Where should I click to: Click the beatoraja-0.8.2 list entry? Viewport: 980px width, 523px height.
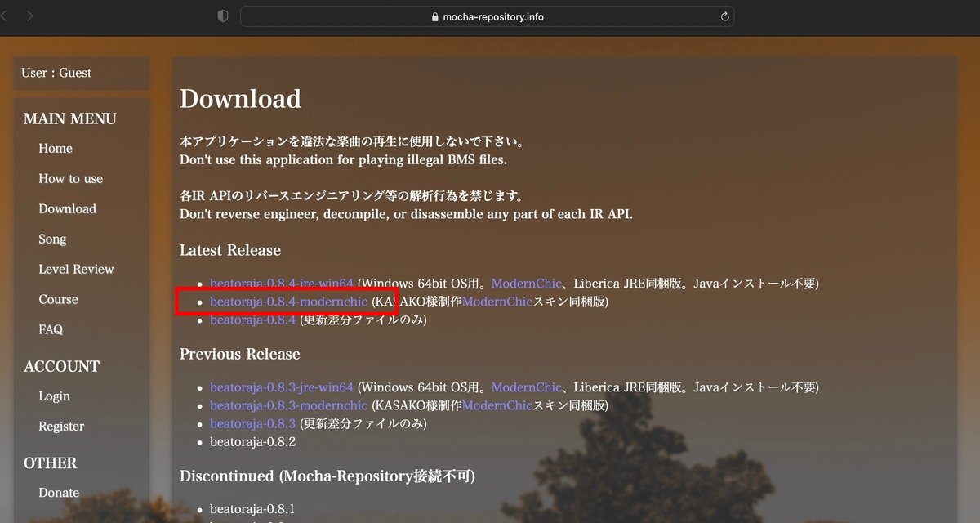tap(252, 442)
